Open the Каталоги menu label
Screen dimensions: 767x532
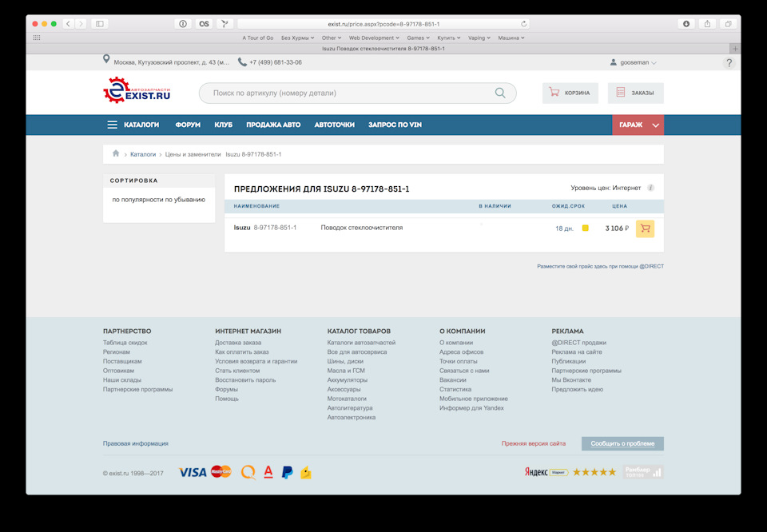(141, 125)
